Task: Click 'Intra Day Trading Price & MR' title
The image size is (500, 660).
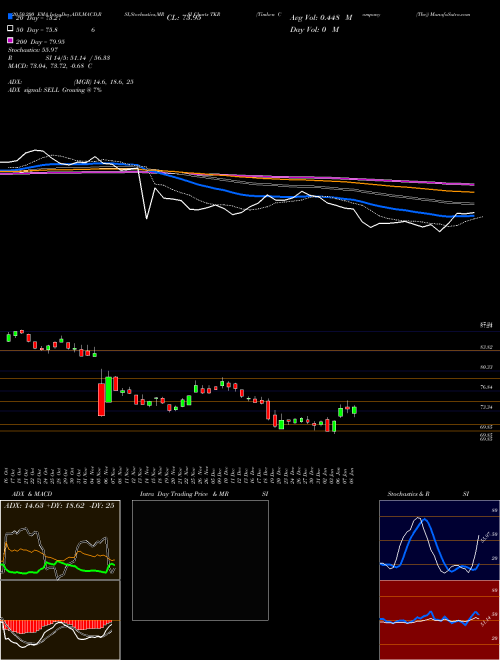Action: tap(184, 494)
